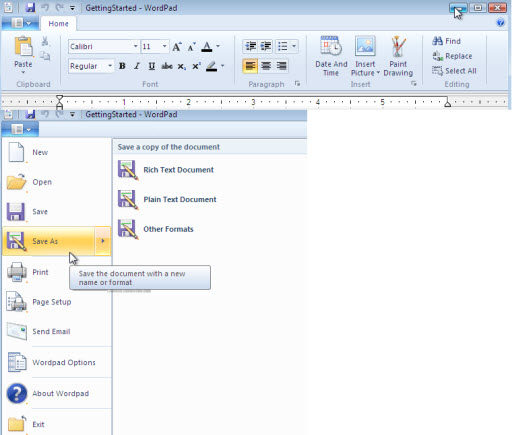Grow font with the larger A icon
Screen dimensions: 512x435
pos(177,47)
